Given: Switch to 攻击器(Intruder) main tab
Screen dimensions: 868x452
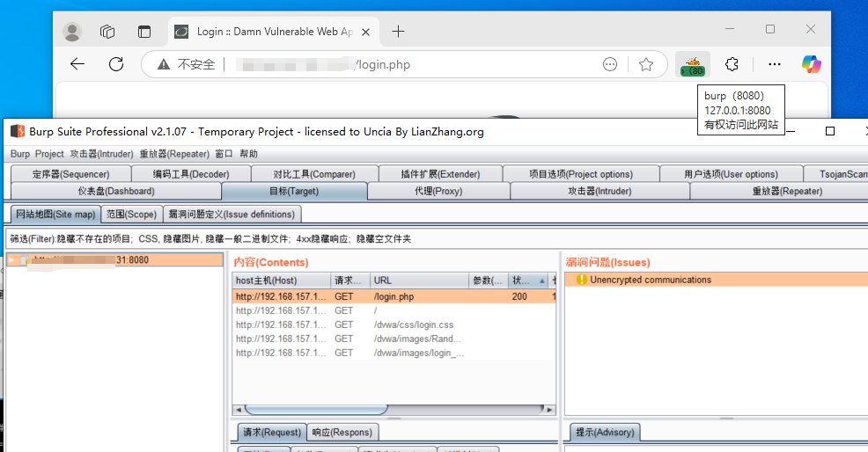Looking at the screenshot, I should (600, 191).
